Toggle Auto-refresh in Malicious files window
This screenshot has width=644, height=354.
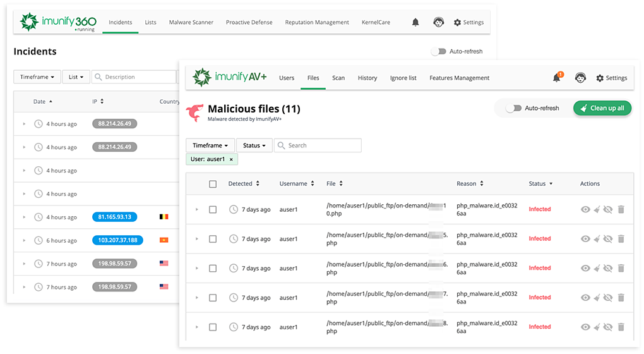(x=513, y=108)
